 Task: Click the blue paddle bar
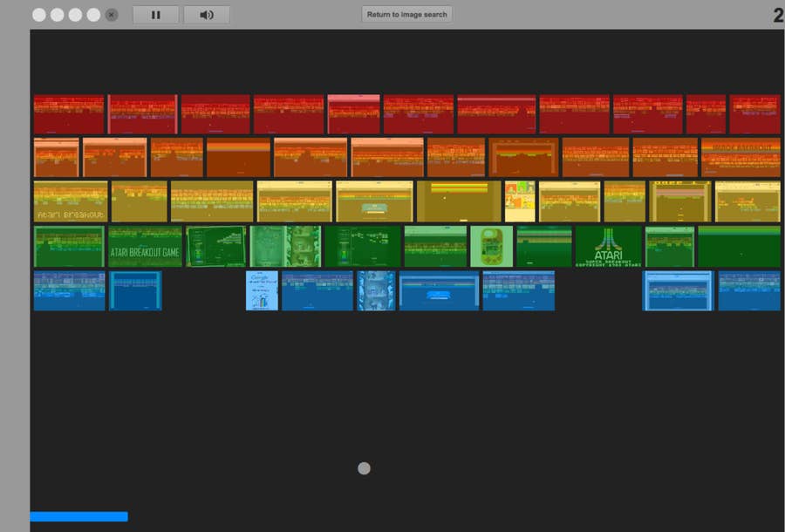click(78, 516)
